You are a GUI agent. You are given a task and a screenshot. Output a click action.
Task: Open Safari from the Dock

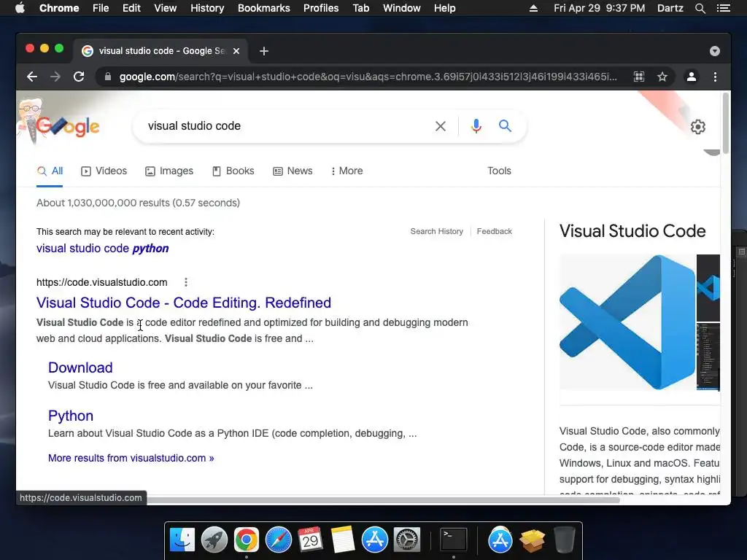coord(278,540)
